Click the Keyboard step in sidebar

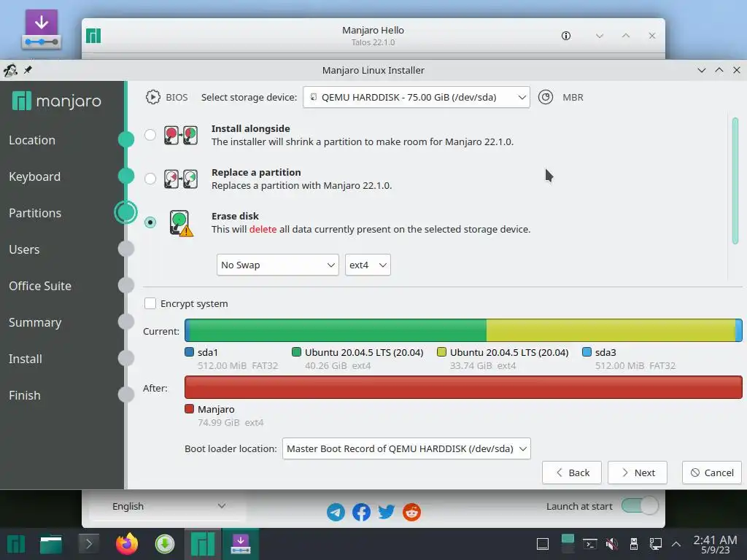(35, 176)
